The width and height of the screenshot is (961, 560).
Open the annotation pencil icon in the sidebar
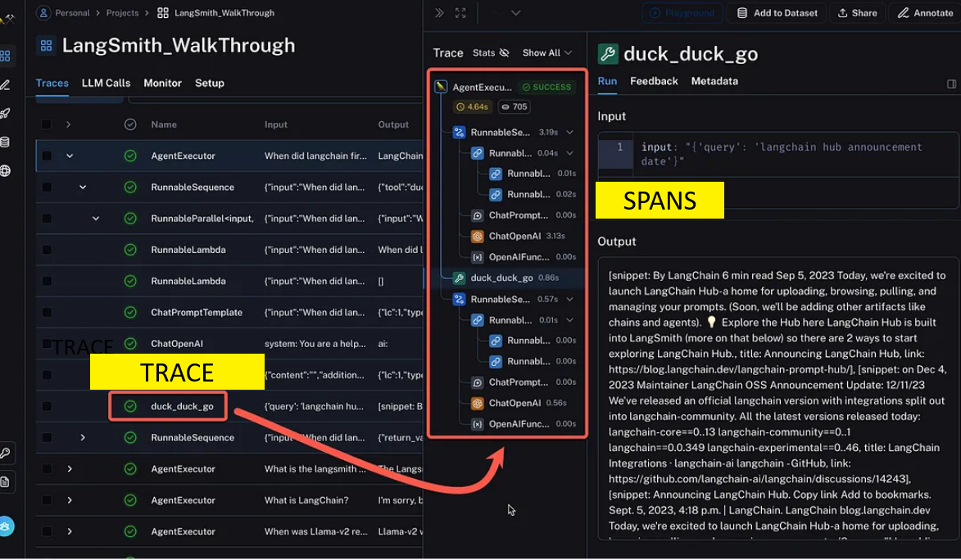[6, 85]
